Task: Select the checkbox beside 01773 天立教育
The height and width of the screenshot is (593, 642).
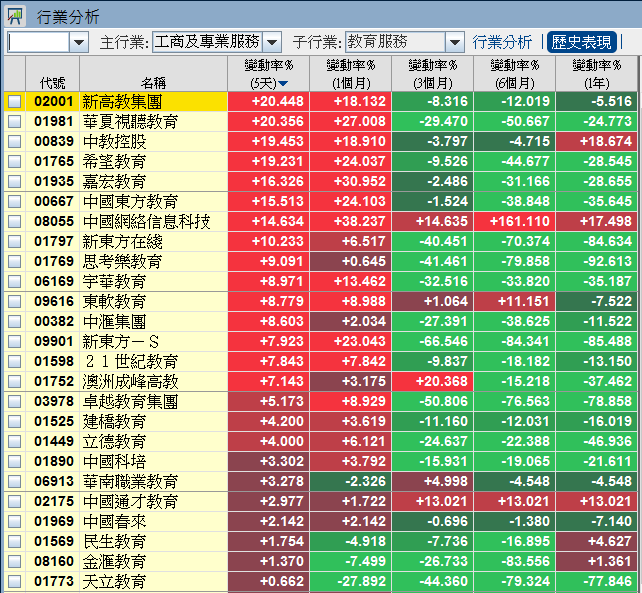Action: 14,582
